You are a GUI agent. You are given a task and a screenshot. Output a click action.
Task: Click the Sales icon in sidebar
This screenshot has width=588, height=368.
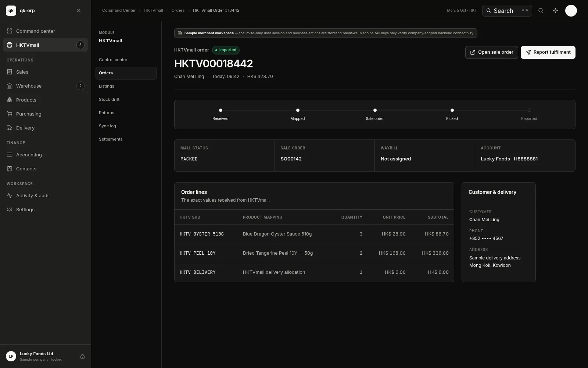[x=10, y=72]
